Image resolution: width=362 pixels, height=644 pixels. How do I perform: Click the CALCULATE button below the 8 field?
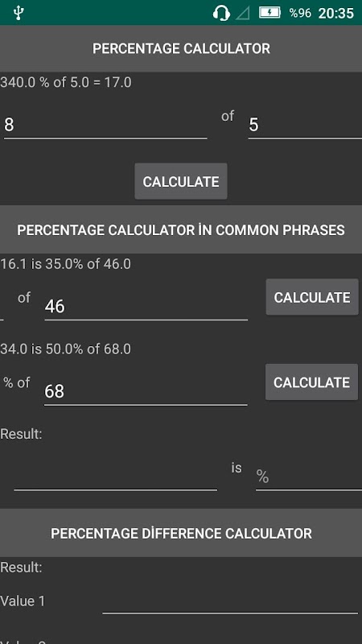click(x=181, y=181)
